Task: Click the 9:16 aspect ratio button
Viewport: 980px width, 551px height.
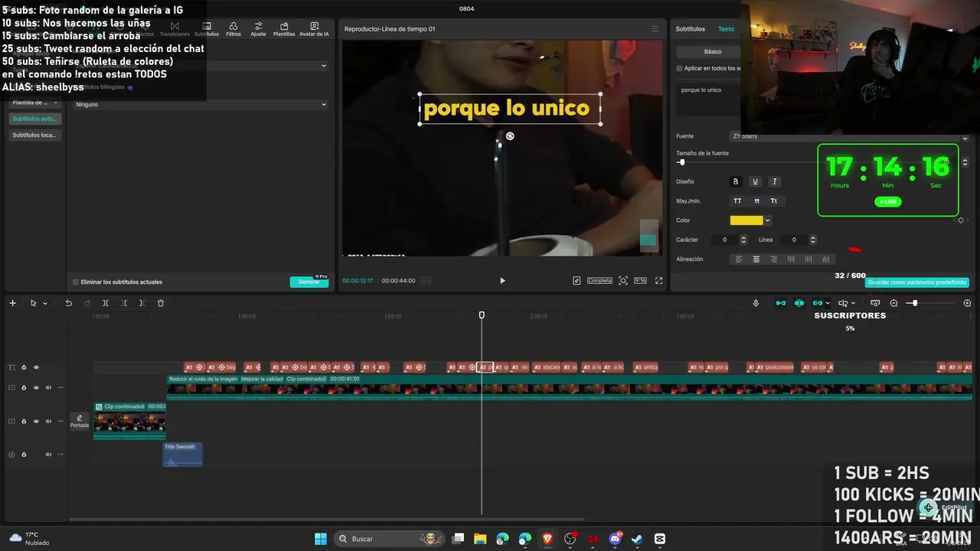Action: pos(640,281)
